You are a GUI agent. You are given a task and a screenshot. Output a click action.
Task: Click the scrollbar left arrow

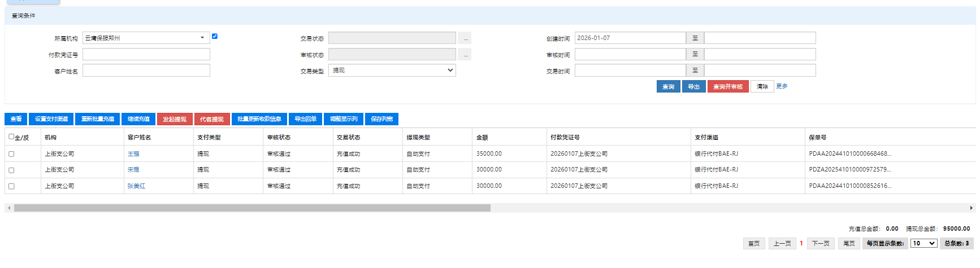coord(9,208)
